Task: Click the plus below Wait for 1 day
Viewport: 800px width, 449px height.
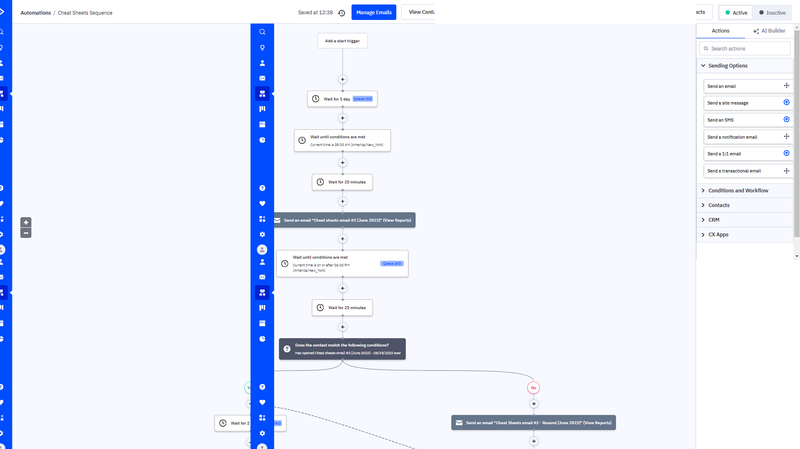Action: point(342,118)
